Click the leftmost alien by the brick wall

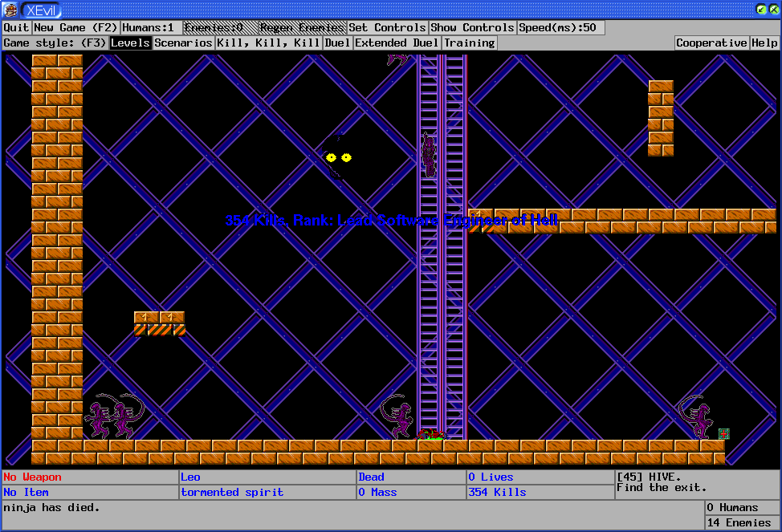[x=97, y=418]
